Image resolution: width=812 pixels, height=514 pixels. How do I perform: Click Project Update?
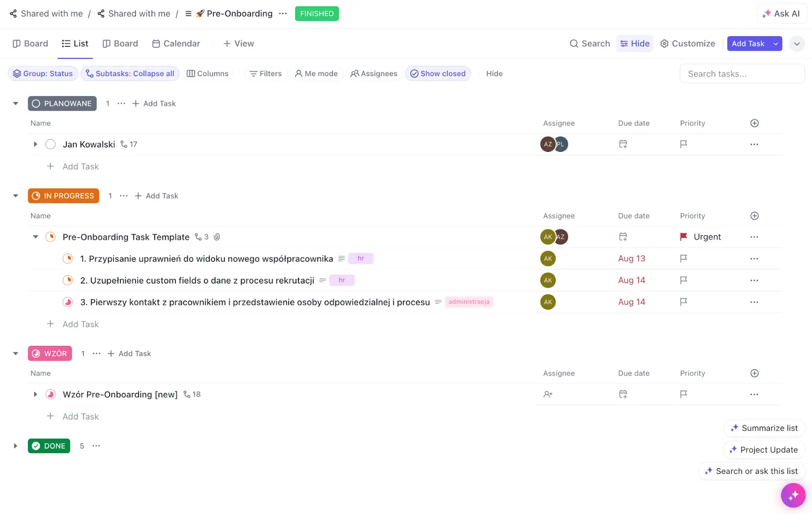coord(764,449)
